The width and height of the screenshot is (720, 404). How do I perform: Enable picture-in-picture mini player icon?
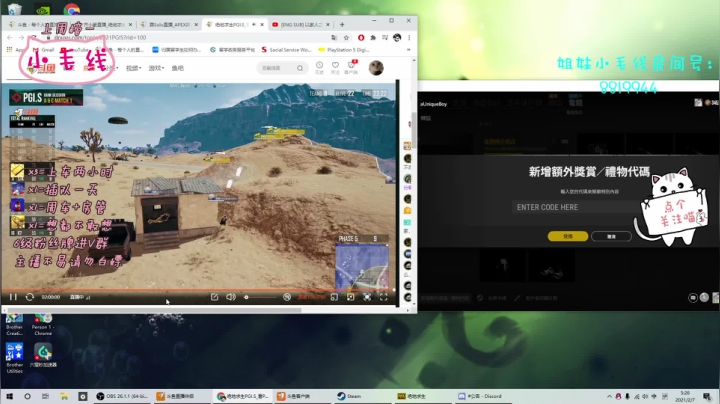(334, 297)
